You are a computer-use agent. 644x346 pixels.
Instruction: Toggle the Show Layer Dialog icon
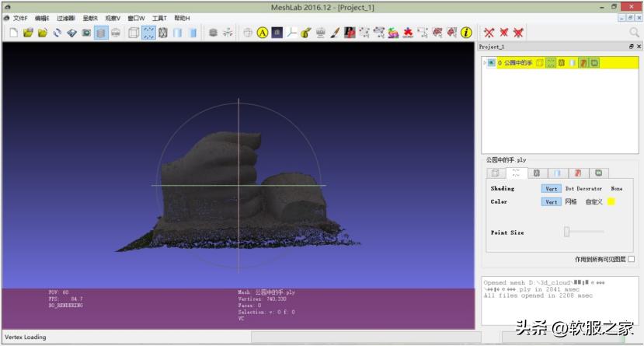tap(101, 33)
